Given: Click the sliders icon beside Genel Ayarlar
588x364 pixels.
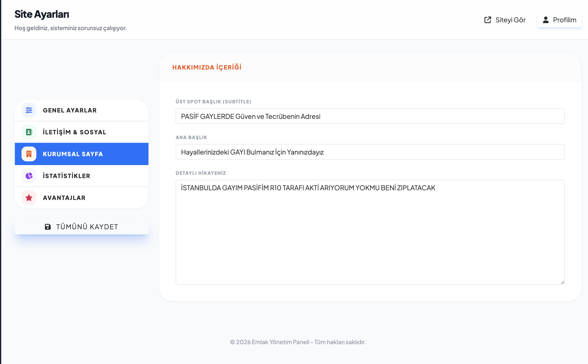Looking at the screenshot, I should (29, 110).
